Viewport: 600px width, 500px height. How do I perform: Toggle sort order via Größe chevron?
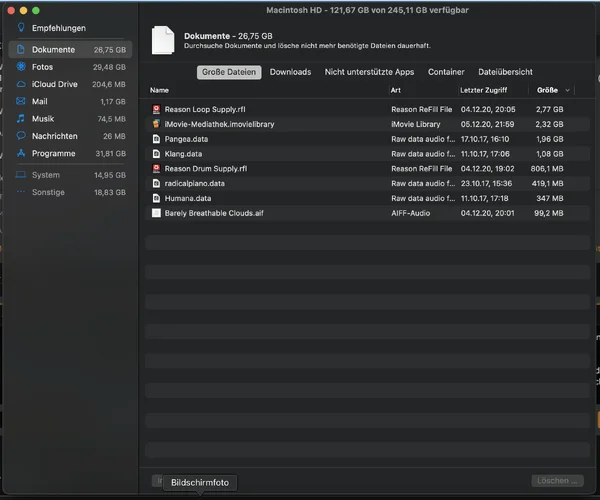[x=567, y=90]
